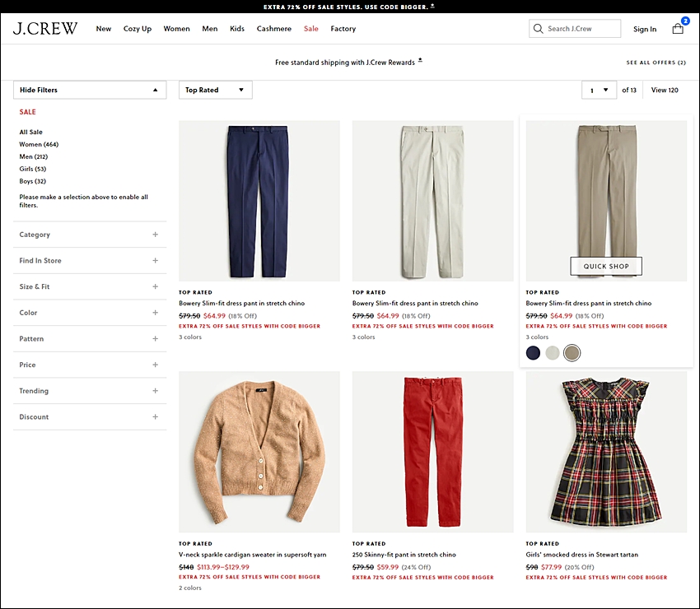Collapse filters with Hide Filters dropdown
Screen dimensions: 700x609
pos(90,90)
